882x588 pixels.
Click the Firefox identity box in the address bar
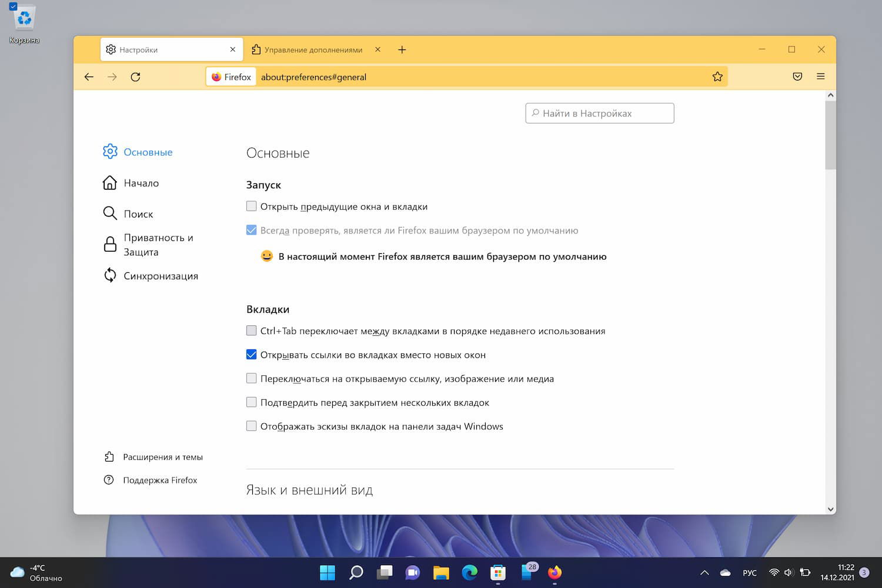(x=232, y=77)
